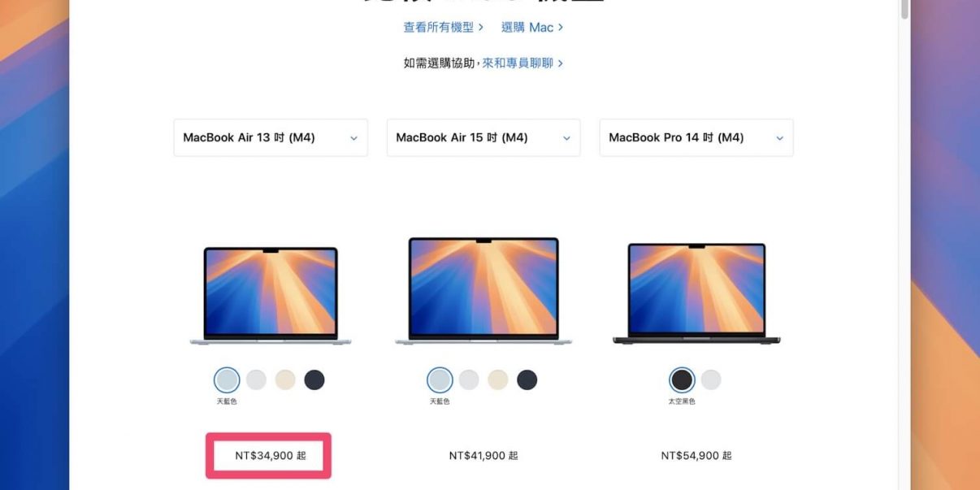This screenshot has width=980, height=490.
Task: Choose space black for MacBook Pro 14
Action: [682, 379]
